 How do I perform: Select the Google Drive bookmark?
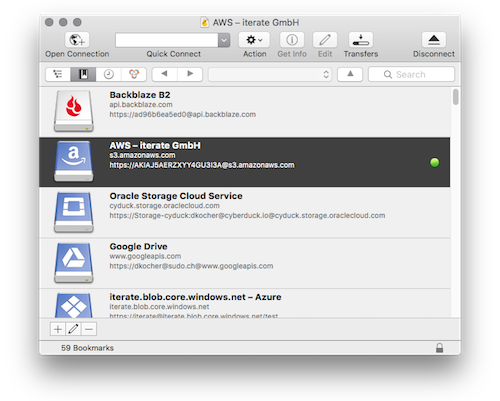pos(245,263)
